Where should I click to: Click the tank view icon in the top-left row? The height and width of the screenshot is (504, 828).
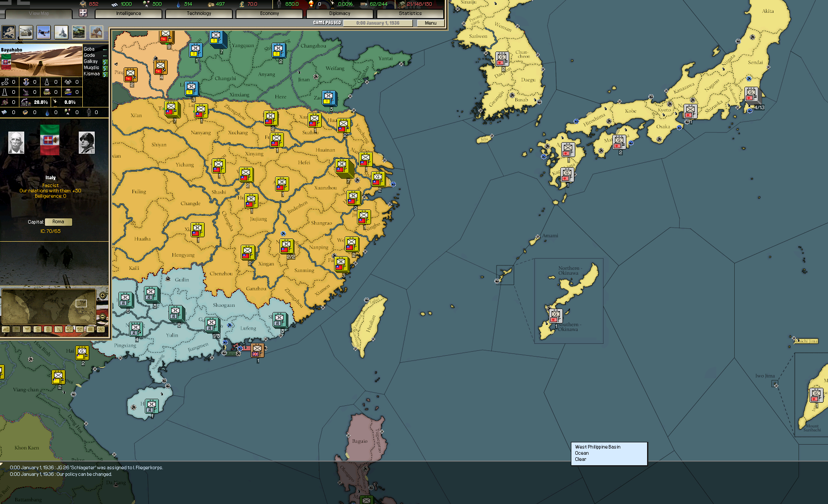coord(79,32)
